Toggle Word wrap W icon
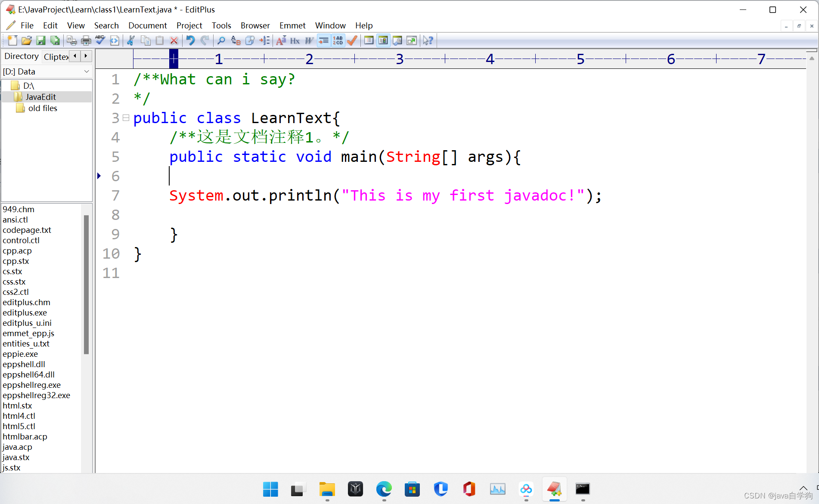The height and width of the screenshot is (504, 819). (x=309, y=40)
